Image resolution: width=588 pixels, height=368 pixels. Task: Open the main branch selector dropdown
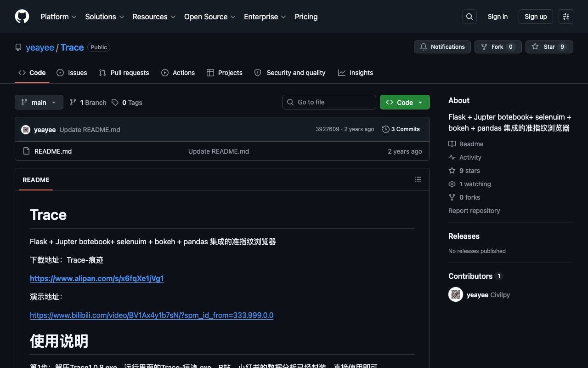(x=39, y=102)
